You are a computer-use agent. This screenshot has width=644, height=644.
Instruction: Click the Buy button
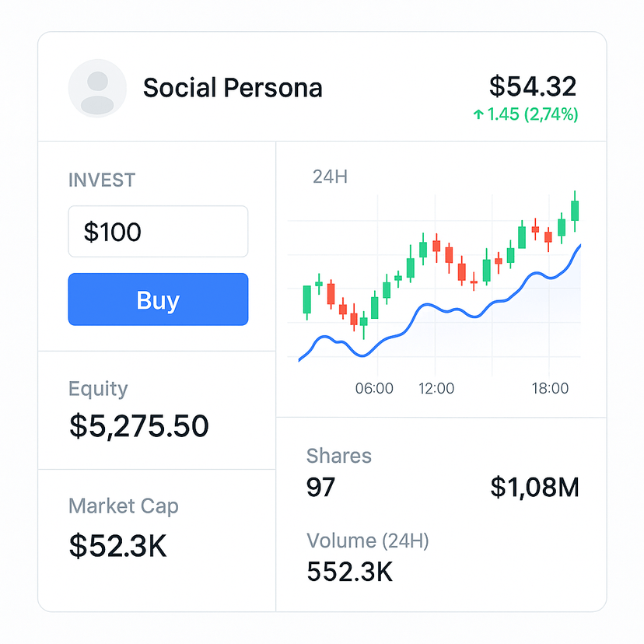click(x=158, y=299)
